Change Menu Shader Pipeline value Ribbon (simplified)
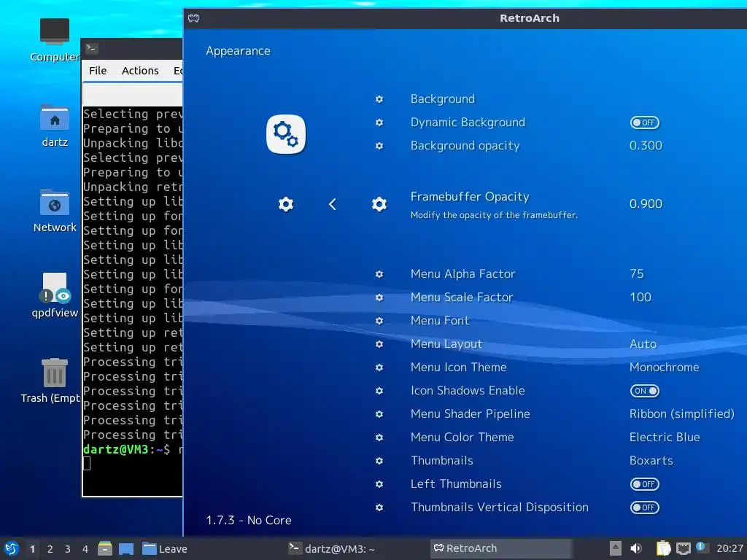Viewport: 747px width, 560px height. point(682,414)
